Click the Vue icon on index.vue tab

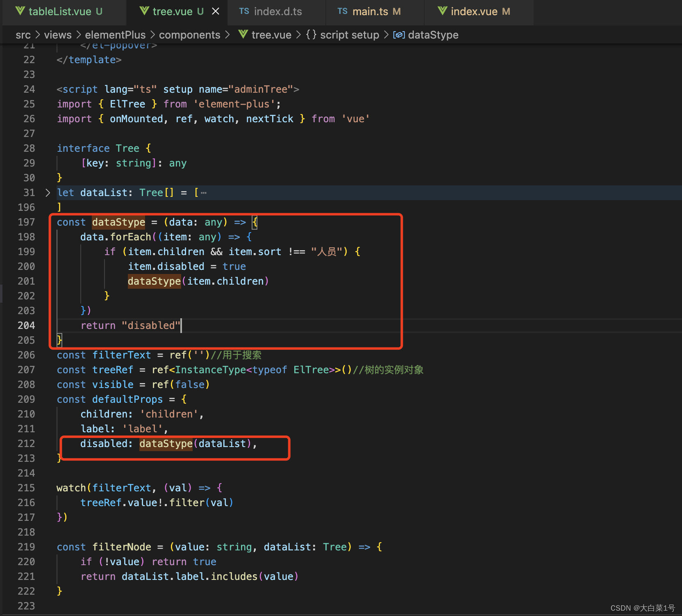point(443,11)
